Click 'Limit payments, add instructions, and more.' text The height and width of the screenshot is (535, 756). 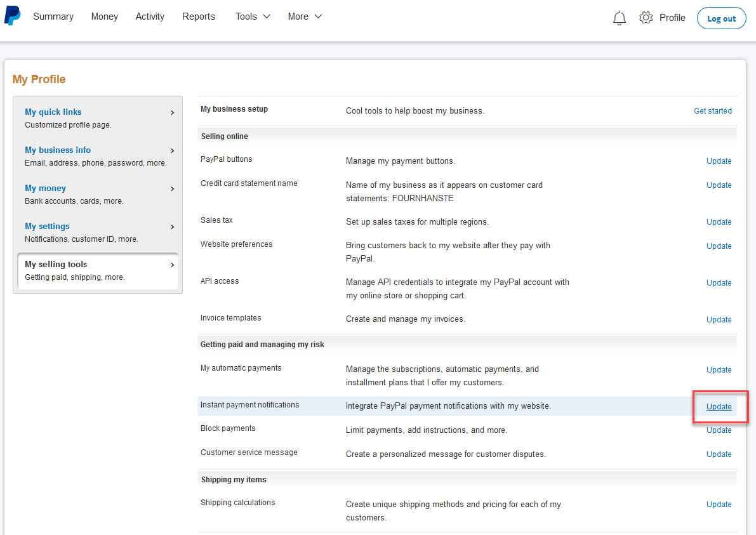coord(427,430)
